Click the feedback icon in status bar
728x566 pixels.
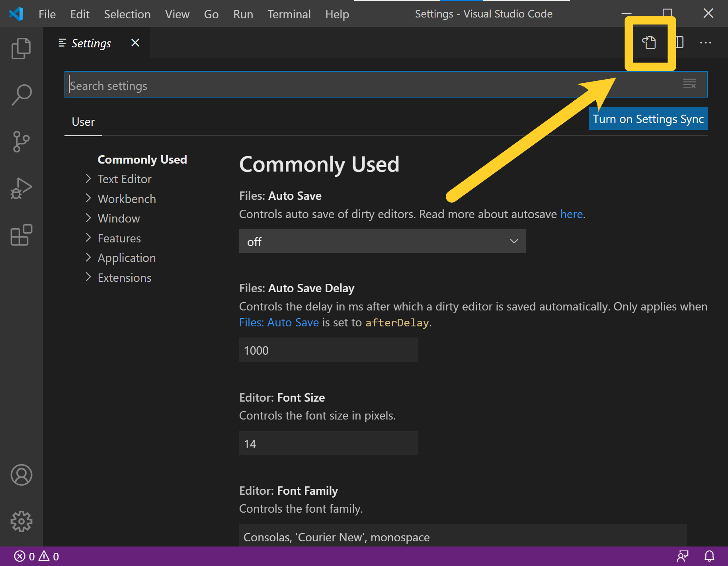(x=683, y=556)
